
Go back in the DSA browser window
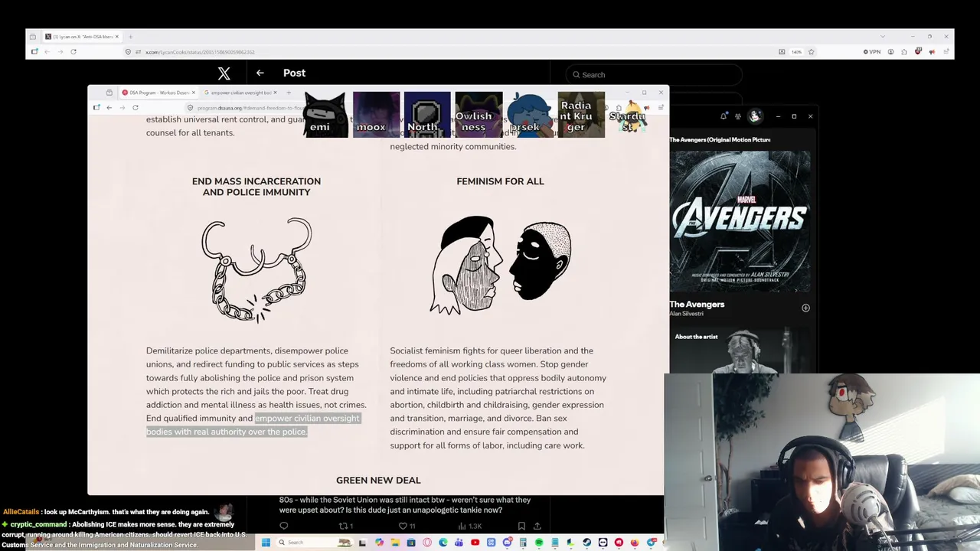109,108
